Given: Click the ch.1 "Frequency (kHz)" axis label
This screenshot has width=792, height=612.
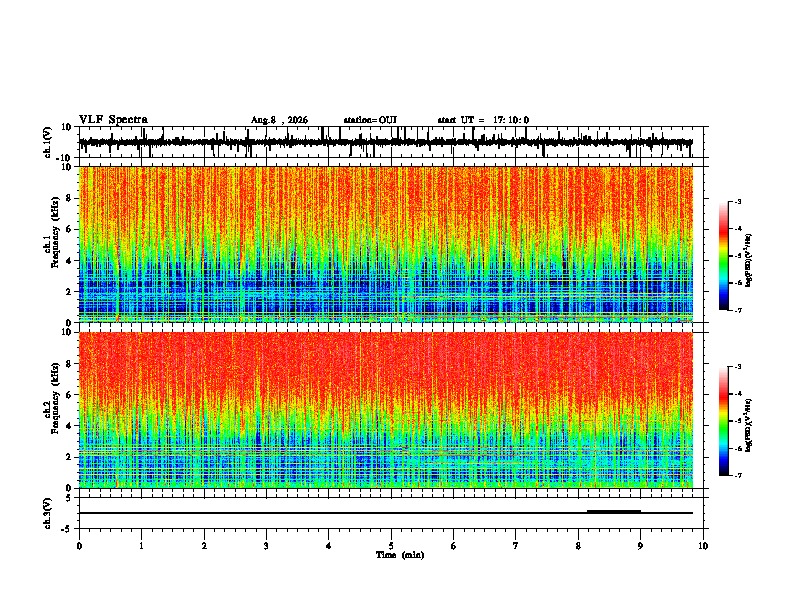Looking at the screenshot, I should (x=54, y=232).
